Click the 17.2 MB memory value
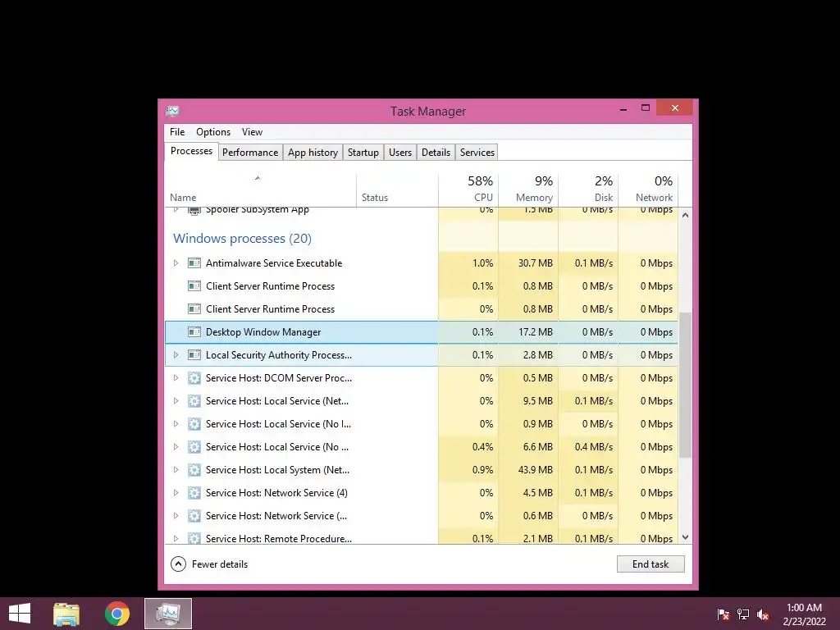Image resolution: width=840 pixels, height=630 pixels. (x=535, y=332)
